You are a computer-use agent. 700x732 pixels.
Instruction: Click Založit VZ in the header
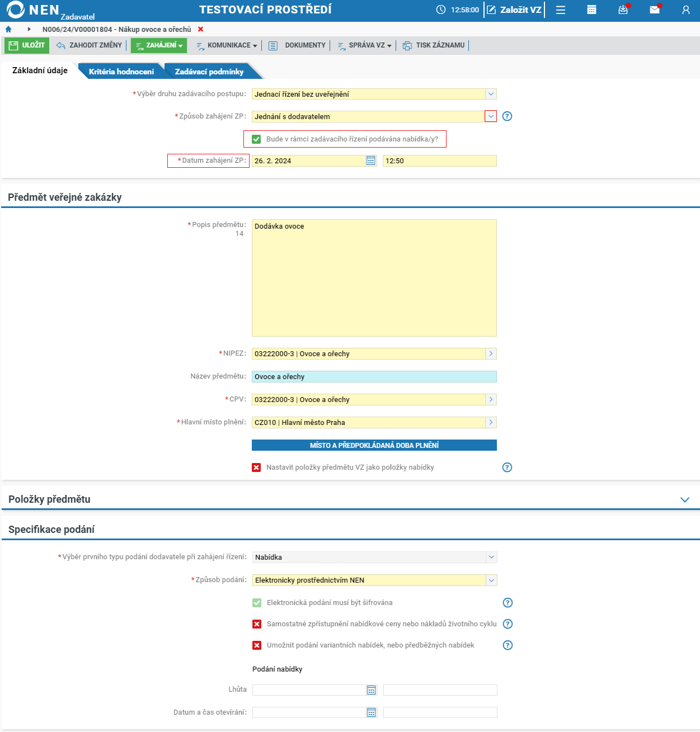514,10
